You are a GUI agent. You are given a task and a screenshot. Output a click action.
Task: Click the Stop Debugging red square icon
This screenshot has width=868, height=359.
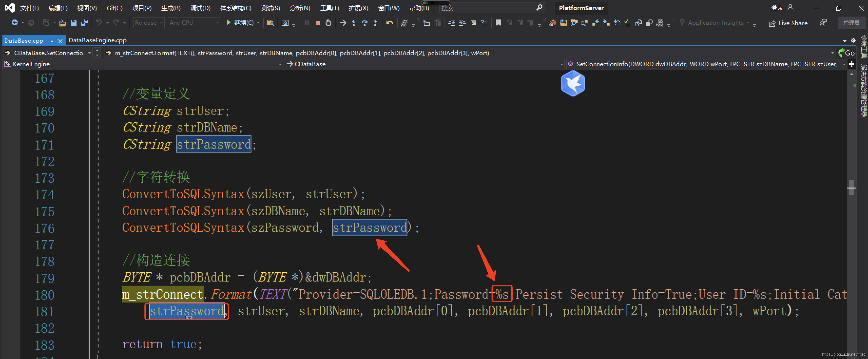[x=318, y=23]
